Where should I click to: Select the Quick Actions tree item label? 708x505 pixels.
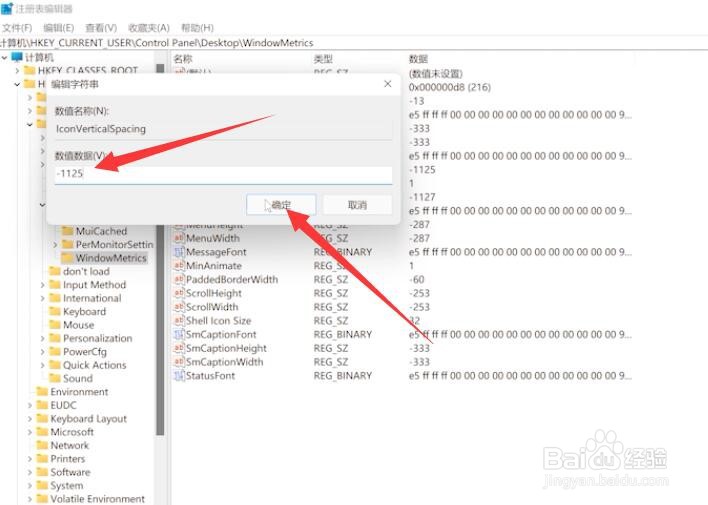[94, 365]
